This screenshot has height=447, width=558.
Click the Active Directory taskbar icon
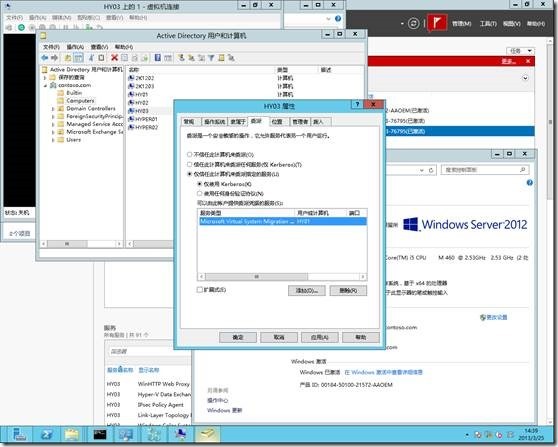tap(207, 435)
